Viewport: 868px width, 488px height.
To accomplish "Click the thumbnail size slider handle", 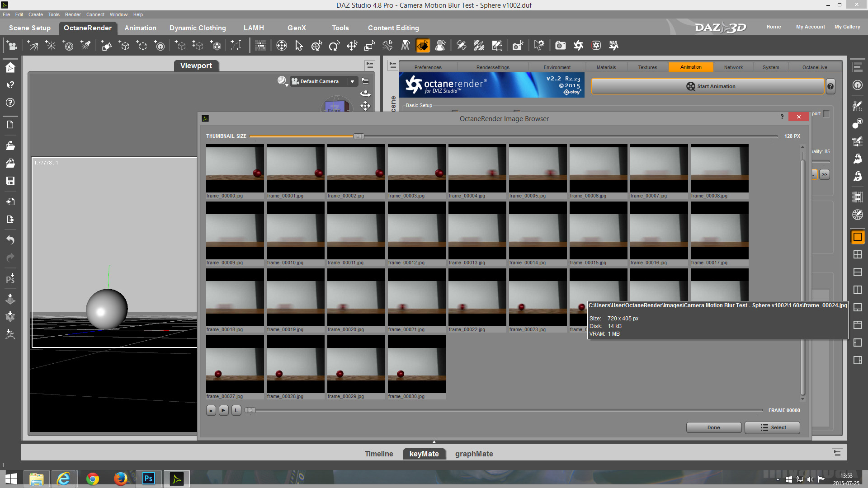I will click(358, 136).
